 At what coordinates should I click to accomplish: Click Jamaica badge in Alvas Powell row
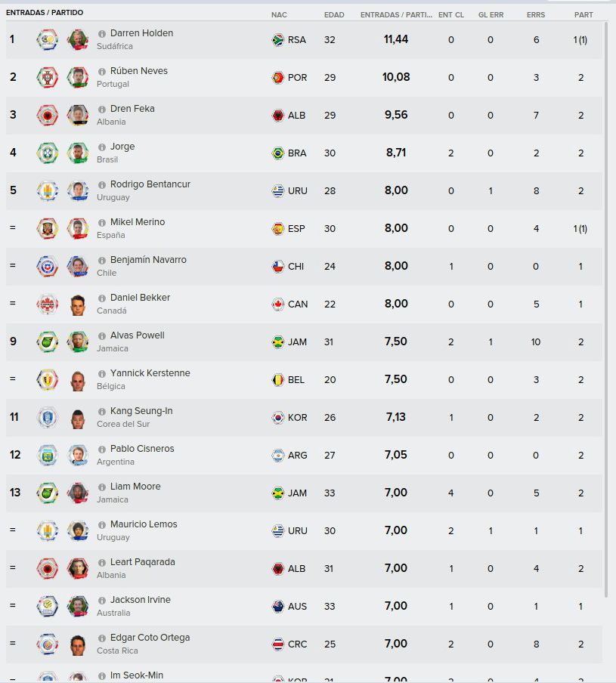tap(48, 341)
